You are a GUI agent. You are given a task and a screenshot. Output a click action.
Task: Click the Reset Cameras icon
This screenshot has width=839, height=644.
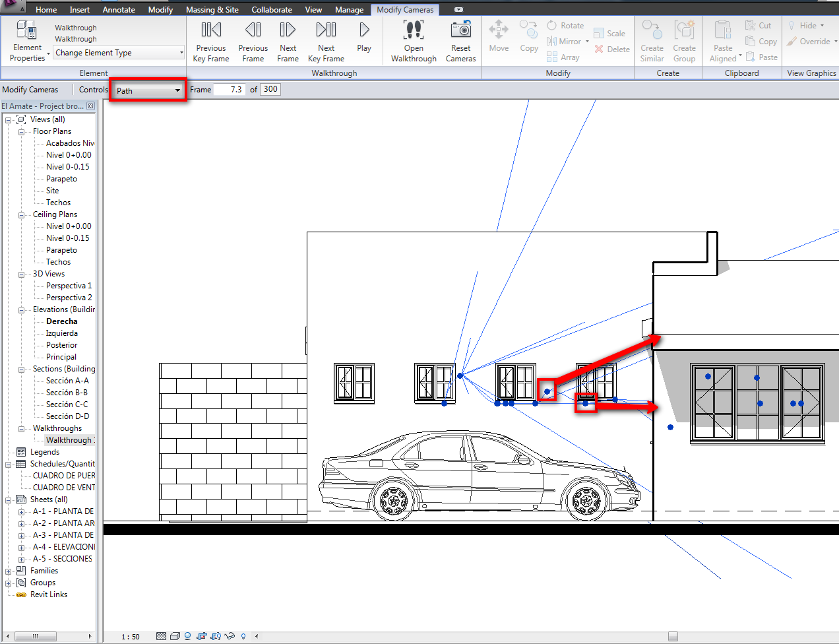tap(460, 30)
